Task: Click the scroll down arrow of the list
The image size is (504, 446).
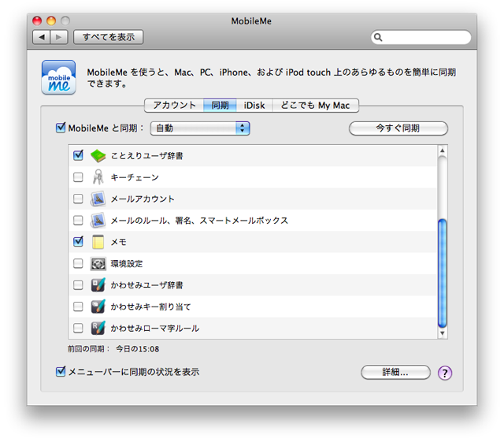Action: tap(443, 333)
